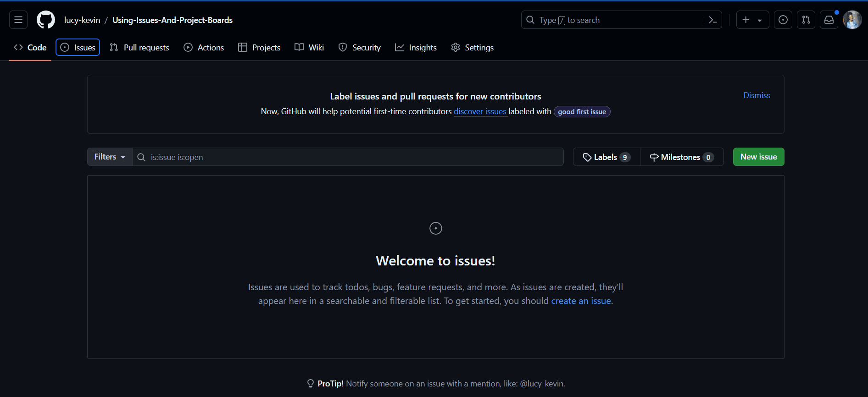Create a New issue
Image resolution: width=868 pixels, height=397 pixels.
coord(759,157)
